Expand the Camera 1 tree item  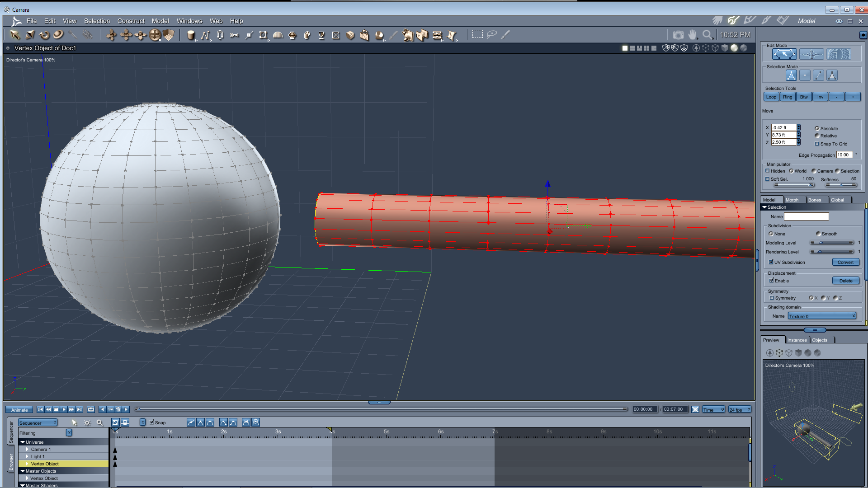coord(27,449)
